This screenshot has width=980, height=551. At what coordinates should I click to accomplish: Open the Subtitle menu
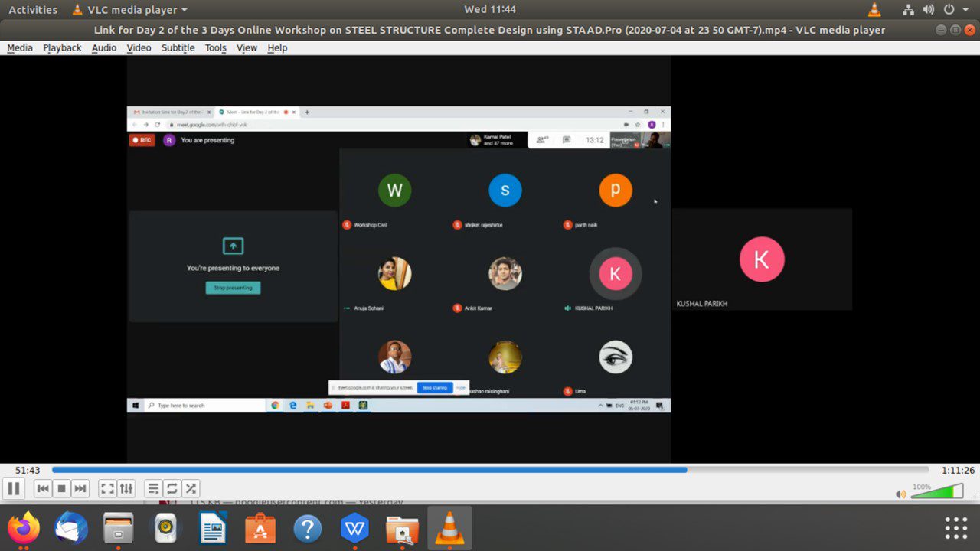click(x=178, y=47)
